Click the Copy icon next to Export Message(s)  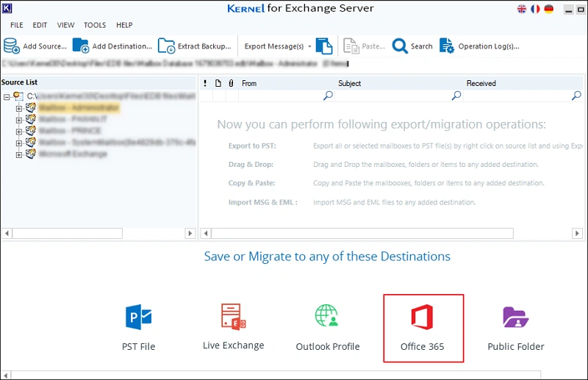tap(324, 46)
